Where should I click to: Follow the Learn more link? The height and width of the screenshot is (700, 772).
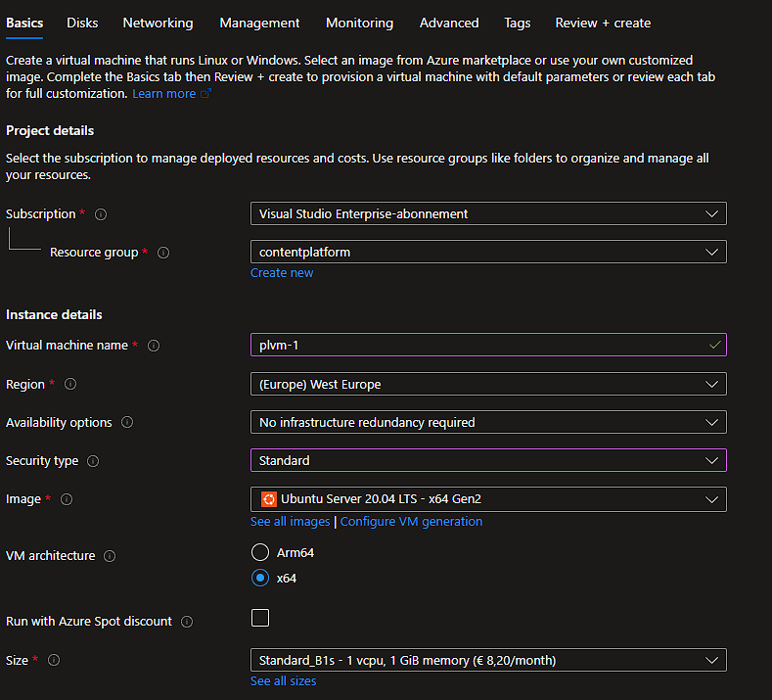click(164, 94)
